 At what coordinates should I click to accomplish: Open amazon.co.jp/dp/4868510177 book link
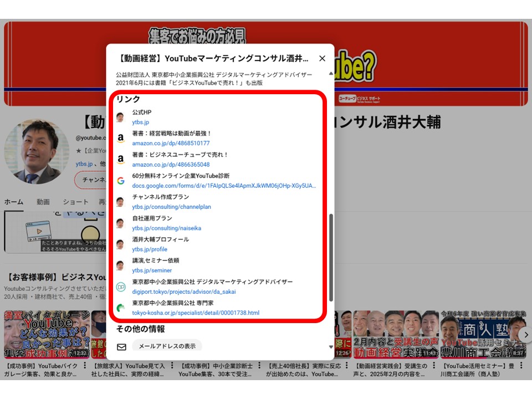(x=171, y=143)
